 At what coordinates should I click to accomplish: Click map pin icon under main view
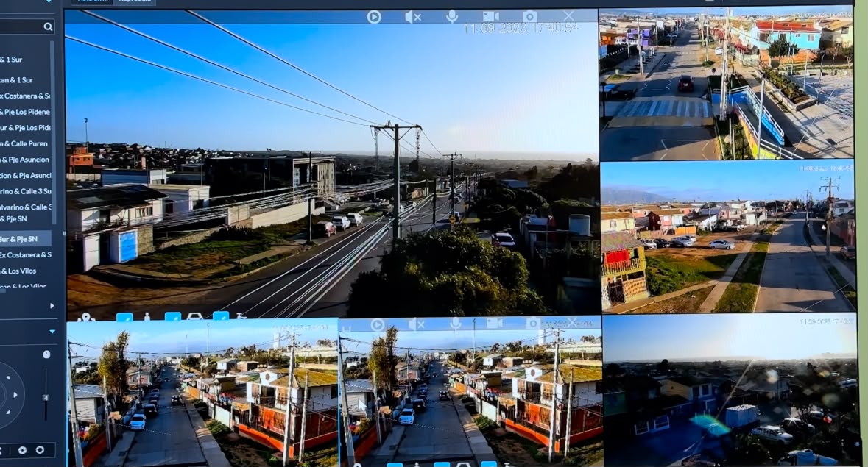coord(85,317)
